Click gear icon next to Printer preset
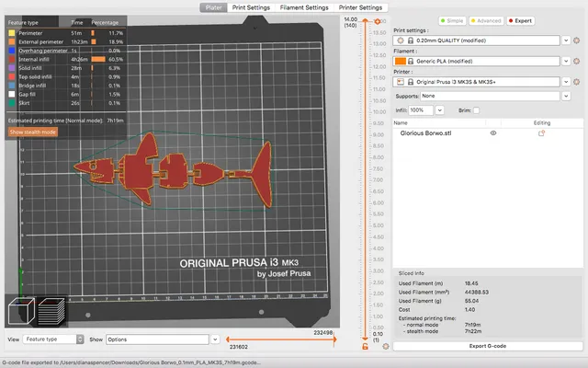 pyautogui.click(x=576, y=82)
